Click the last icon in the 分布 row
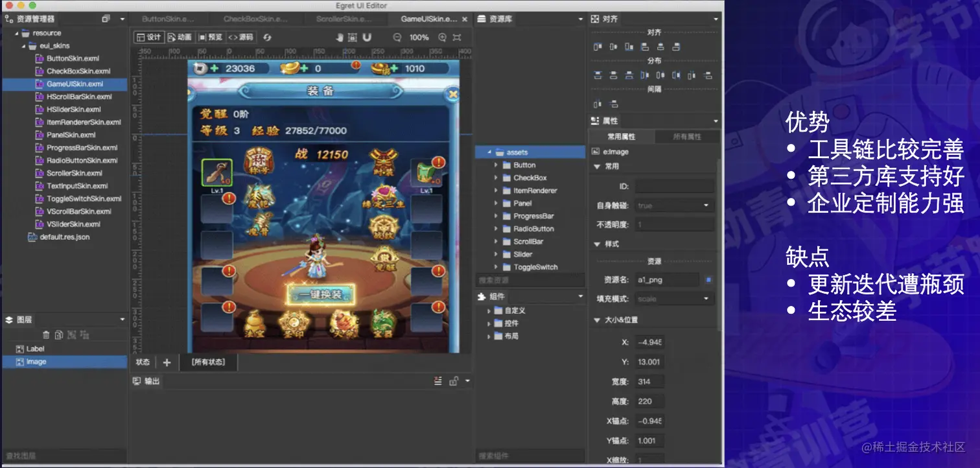Image resolution: width=980 pixels, height=468 pixels. [708, 75]
